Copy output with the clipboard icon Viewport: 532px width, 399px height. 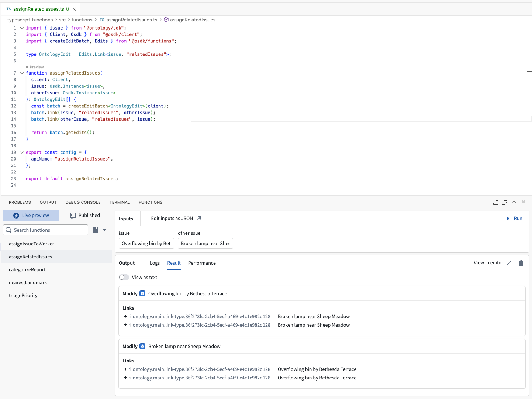(x=521, y=263)
